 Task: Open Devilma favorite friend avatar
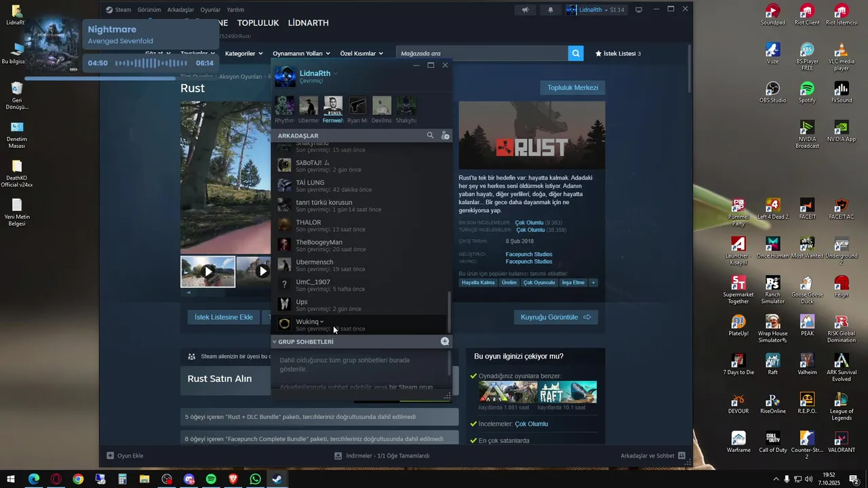(x=382, y=106)
